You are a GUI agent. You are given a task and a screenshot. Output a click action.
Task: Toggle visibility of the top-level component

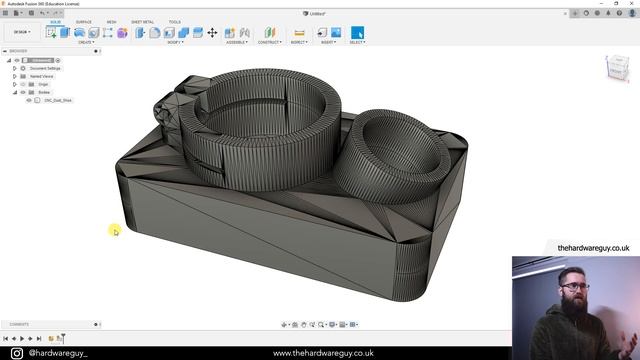17,60
